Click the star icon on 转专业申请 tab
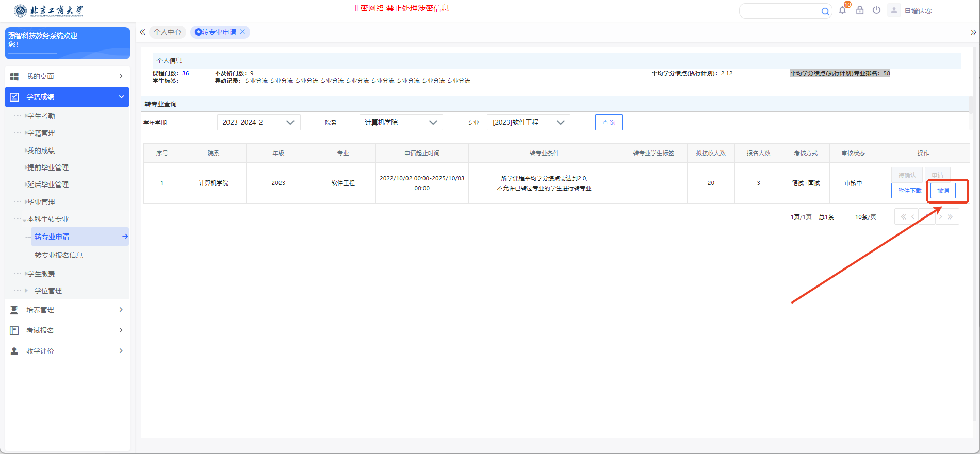Screen dimensions: 980x454 point(198,32)
